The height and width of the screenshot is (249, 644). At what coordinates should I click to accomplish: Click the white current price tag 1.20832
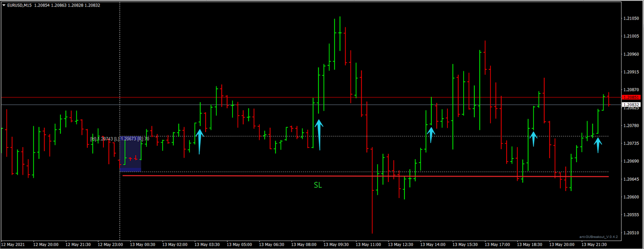point(632,105)
